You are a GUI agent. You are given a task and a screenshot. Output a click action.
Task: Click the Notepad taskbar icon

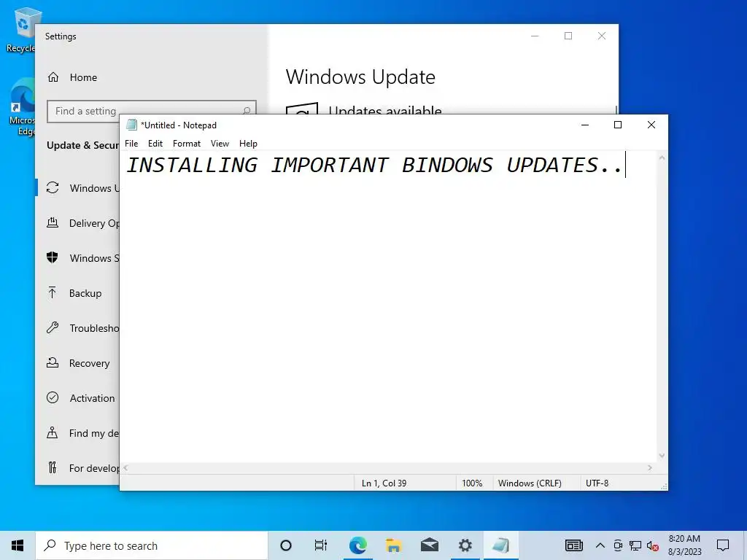(500, 545)
